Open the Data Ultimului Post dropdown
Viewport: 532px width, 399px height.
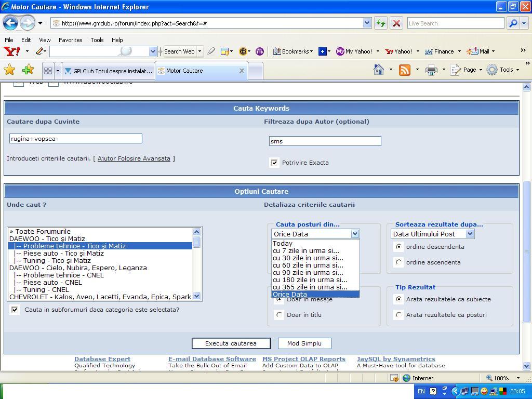pyautogui.click(x=432, y=234)
